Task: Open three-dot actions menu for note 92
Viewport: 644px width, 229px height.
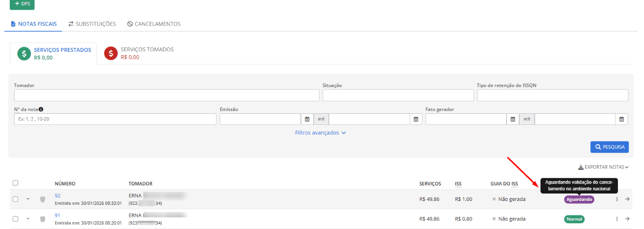Action: (x=616, y=199)
